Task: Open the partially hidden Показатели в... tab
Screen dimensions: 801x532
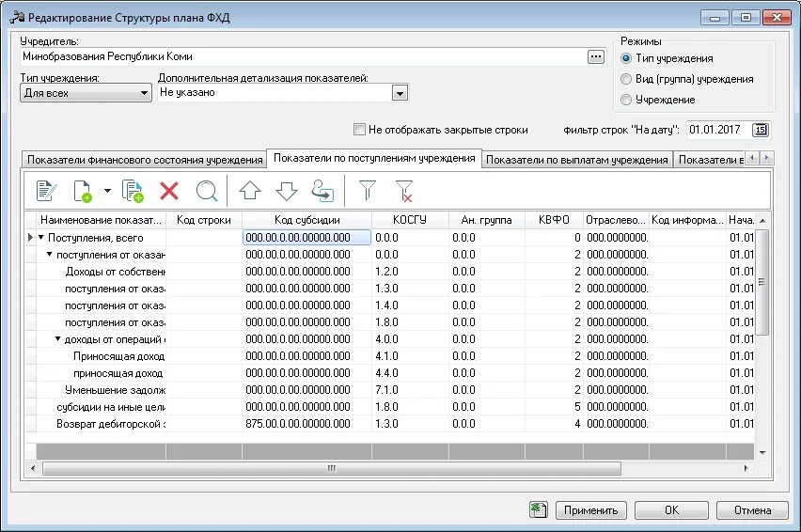Action: (x=710, y=160)
